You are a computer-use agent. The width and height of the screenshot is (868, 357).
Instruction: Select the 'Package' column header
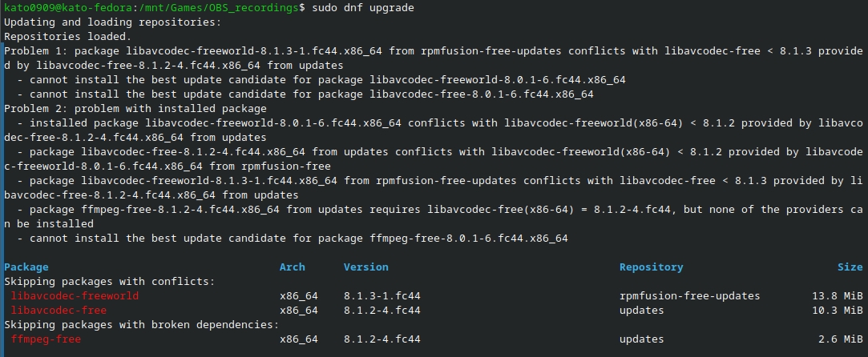(26, 267)
